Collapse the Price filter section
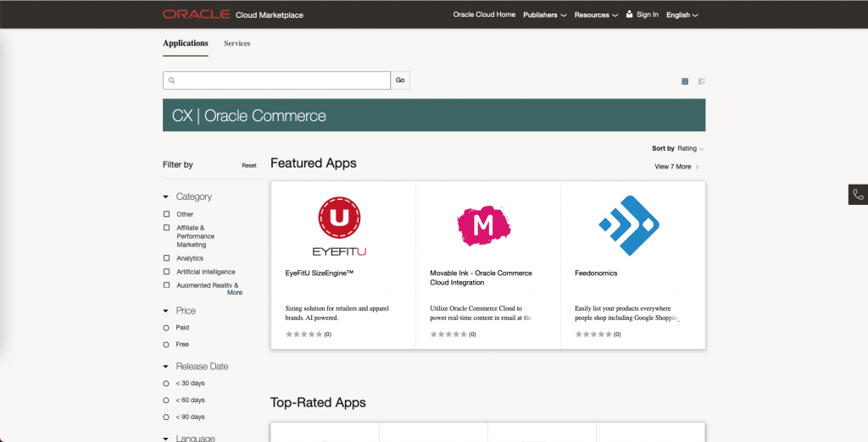The height and width of the screenshot is (442, 868). (165, 311)
